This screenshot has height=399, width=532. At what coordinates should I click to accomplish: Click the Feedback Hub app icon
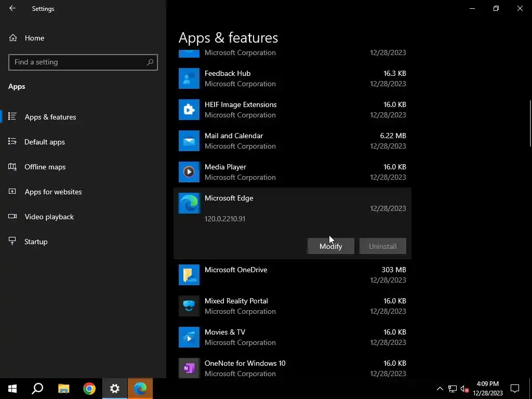(189, 78)
